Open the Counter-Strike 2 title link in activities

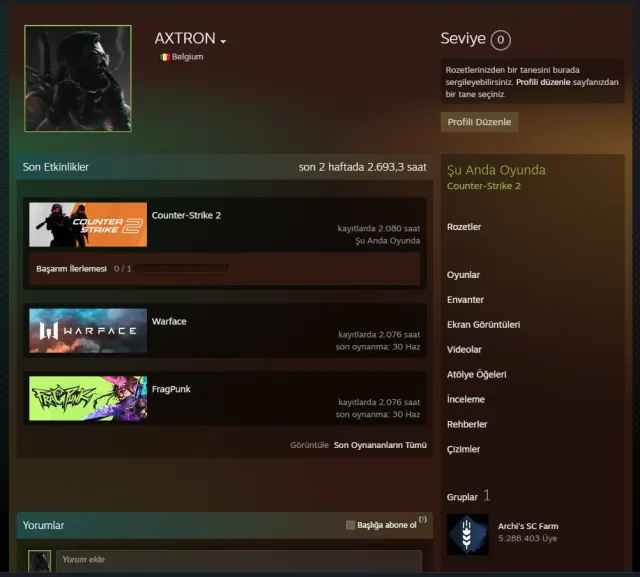coord(186,215)
